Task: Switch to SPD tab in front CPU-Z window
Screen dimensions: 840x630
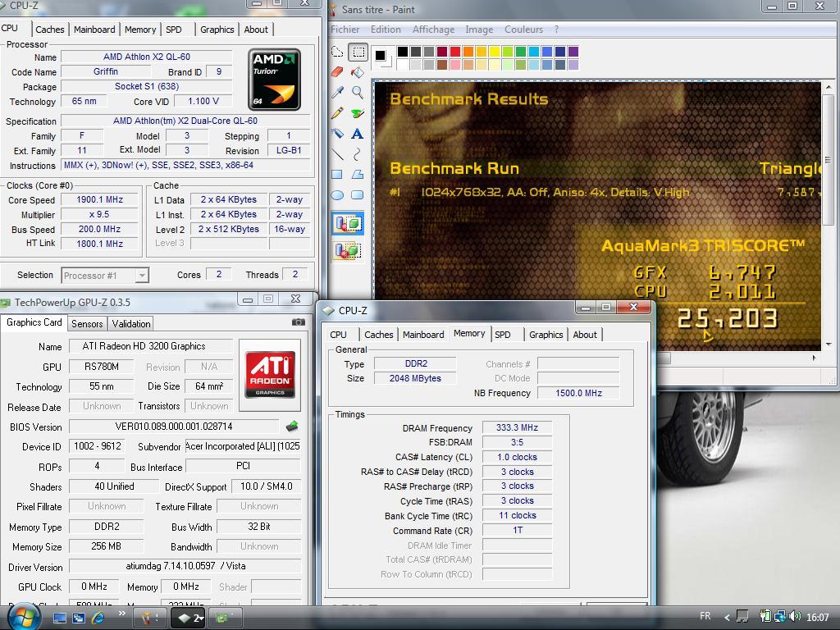Action: (503, 335)
